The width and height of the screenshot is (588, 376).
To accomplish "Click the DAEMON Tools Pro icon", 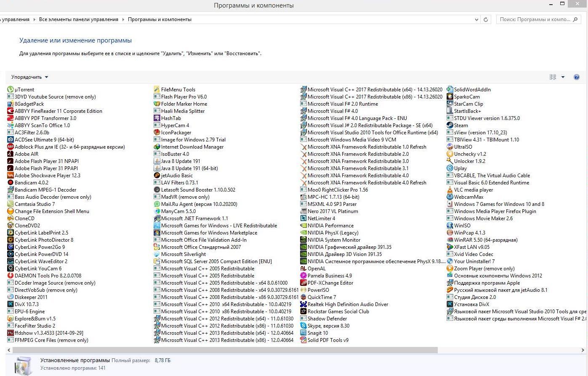I will point(11,275).
